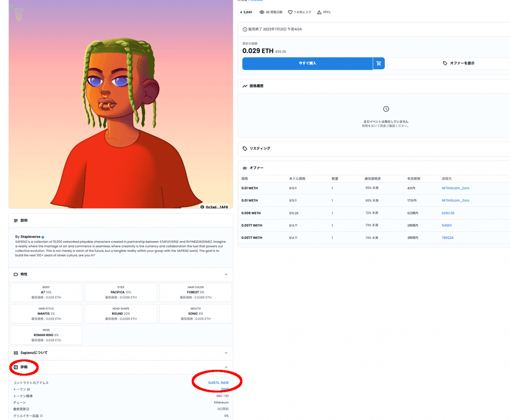Open the token ID 5693 link
The width and height of the screenshot is (510, 420).
[x=225, y=389]
